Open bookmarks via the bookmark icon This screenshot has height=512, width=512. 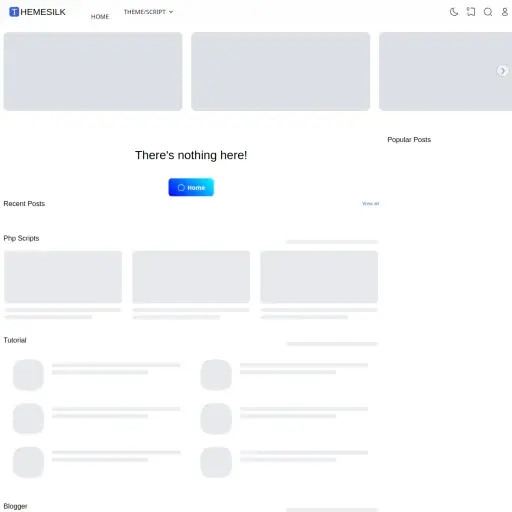point(471,12)
